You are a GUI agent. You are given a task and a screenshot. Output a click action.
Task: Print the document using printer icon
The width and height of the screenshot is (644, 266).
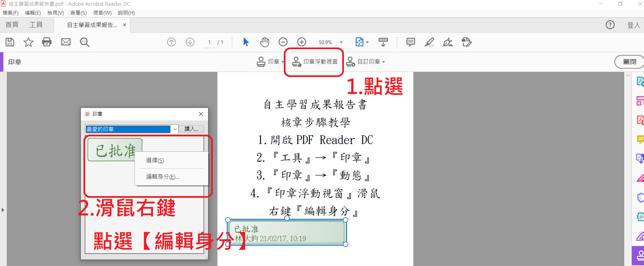[47, 42]
